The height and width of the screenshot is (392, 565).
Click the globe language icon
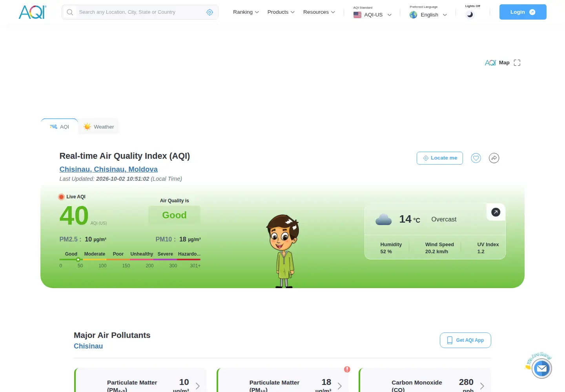coord(413,15)
